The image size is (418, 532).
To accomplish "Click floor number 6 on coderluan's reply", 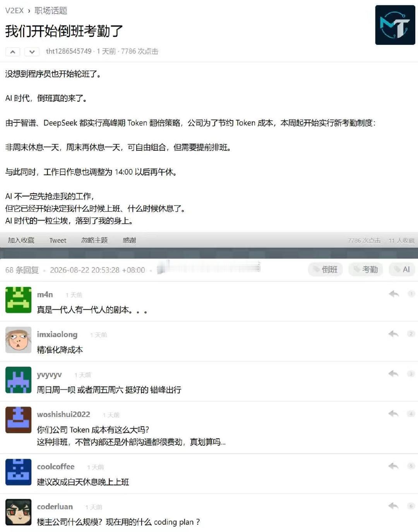I will pyautogui.click(x=411, y=506).
